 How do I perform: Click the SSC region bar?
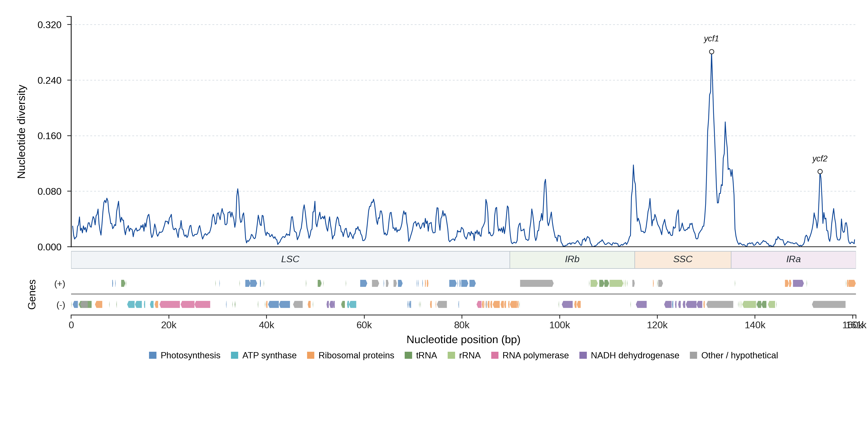683,260
